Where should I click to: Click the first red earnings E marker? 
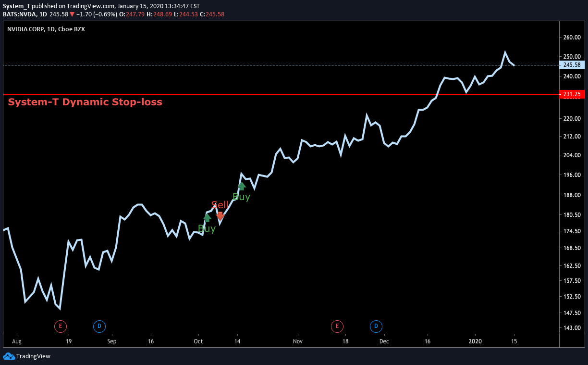pyautogui.click(x=61, y=327)
